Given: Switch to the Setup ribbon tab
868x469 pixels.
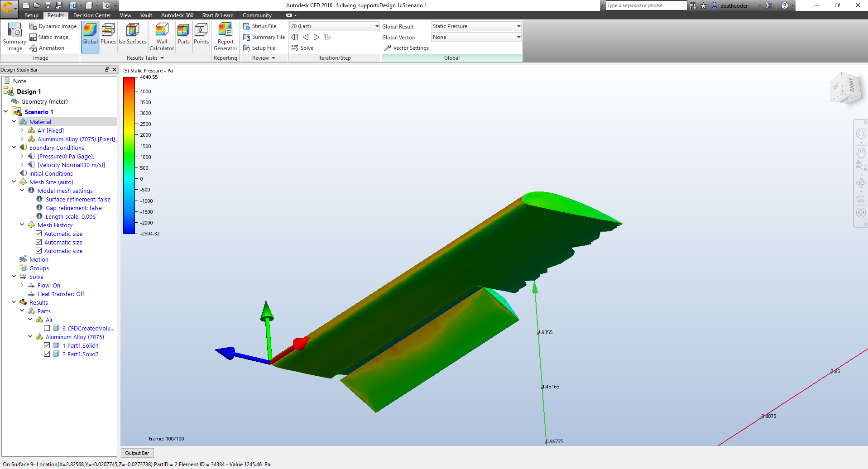Looking at the screenshot, I should pos(31,15).
